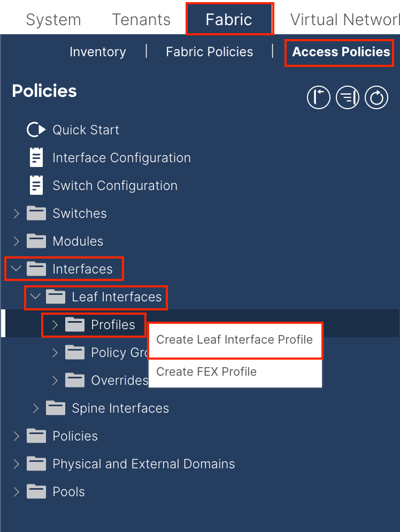This screenshot has width=400, height=532.
Task: Click the Interface Configuration clipboard icon
Action: (x=36, y=158)
